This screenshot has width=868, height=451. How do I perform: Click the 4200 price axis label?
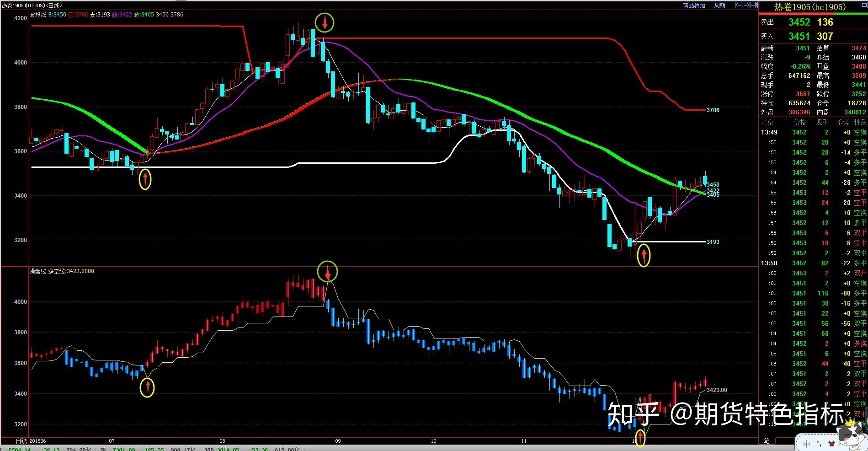click(x=21, y=18)
